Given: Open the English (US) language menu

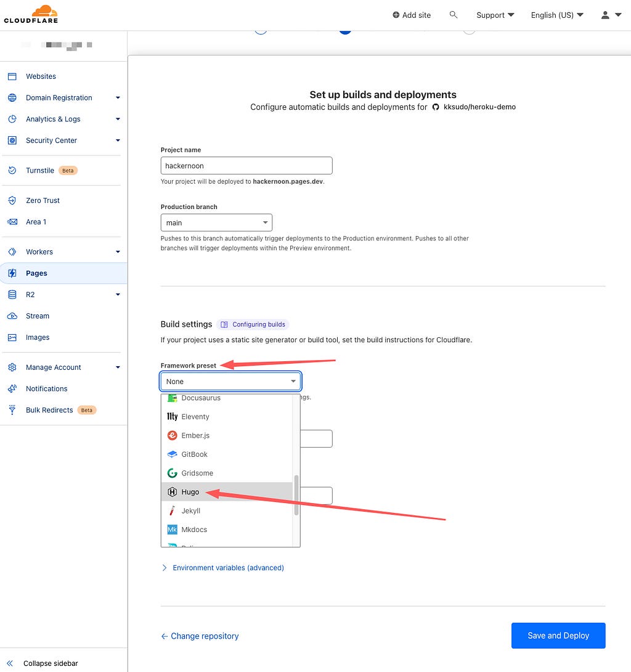Looking at the screenshot, I should (x=557, y=15).
